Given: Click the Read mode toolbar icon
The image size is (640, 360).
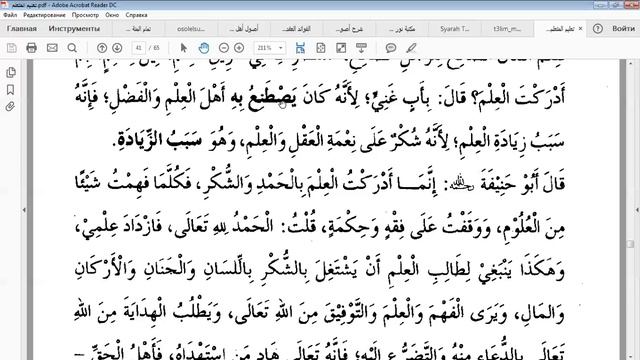Looking at the screenshot, I should pyautogui.click(x=361, y=48).
